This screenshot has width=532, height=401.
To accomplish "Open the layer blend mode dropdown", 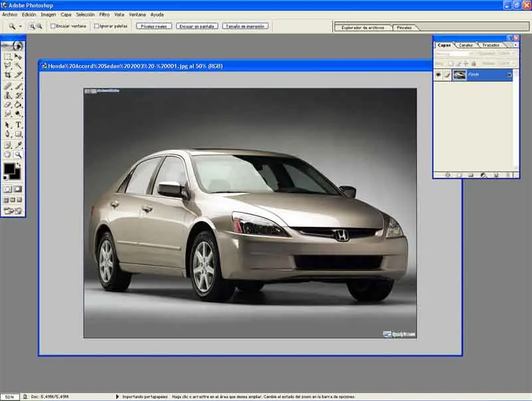I will (x=455, y=54).
